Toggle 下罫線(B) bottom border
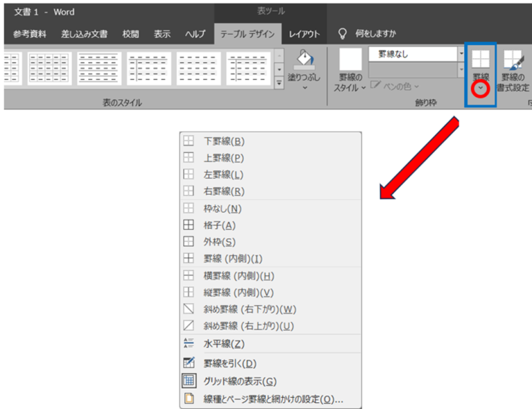Screen dimensions: 532x409 pos(224,141)
